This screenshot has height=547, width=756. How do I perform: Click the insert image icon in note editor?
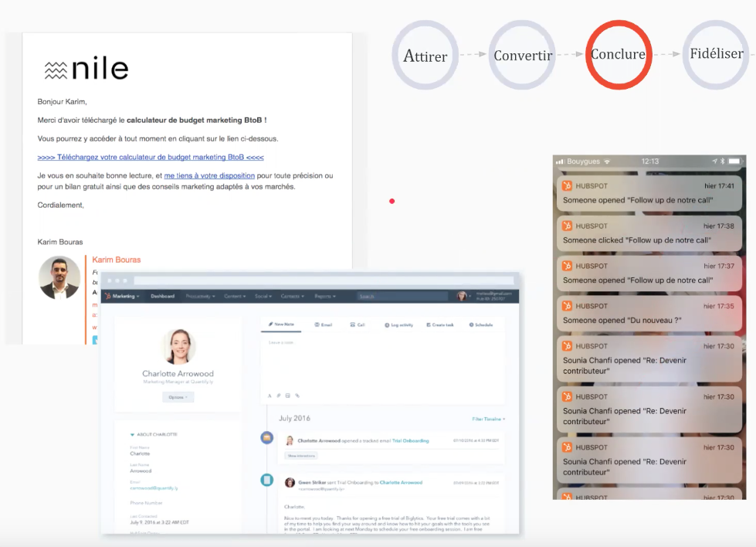point(288,396)
